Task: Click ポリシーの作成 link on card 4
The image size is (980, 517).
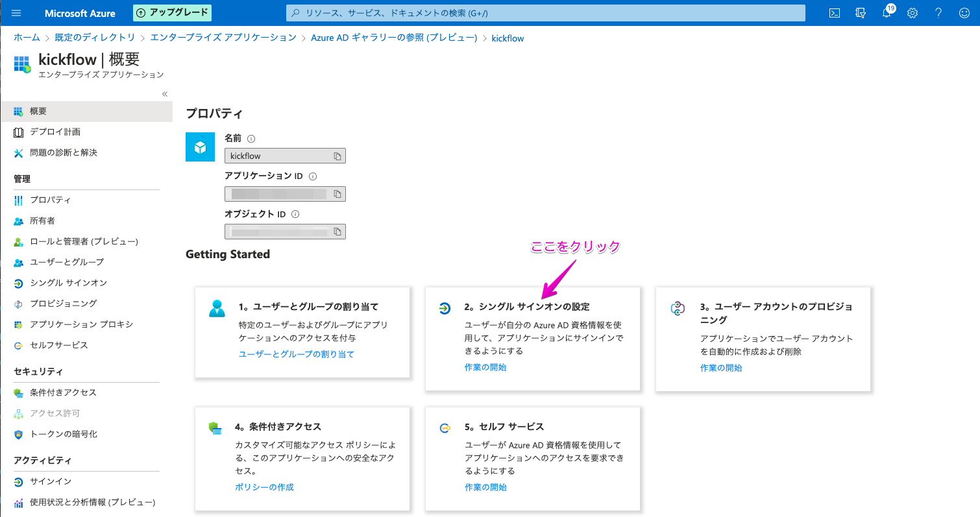Action: tap(264, 488)
